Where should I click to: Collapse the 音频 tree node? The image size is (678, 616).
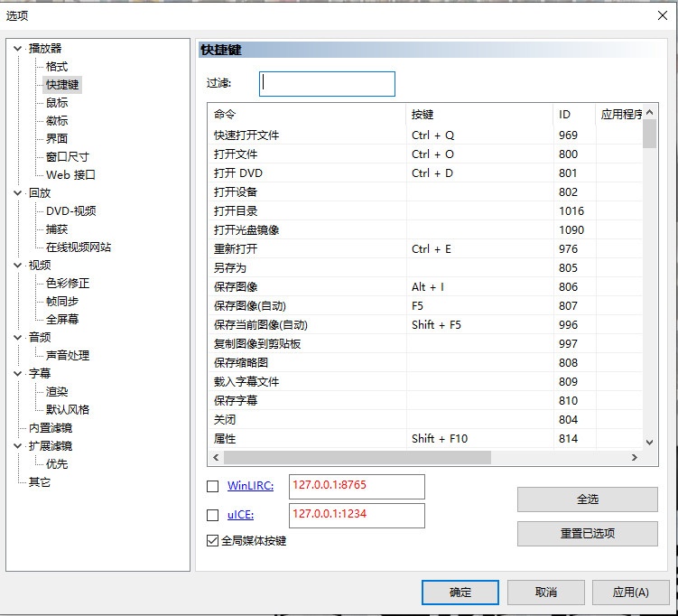click(x=18, y=338)
